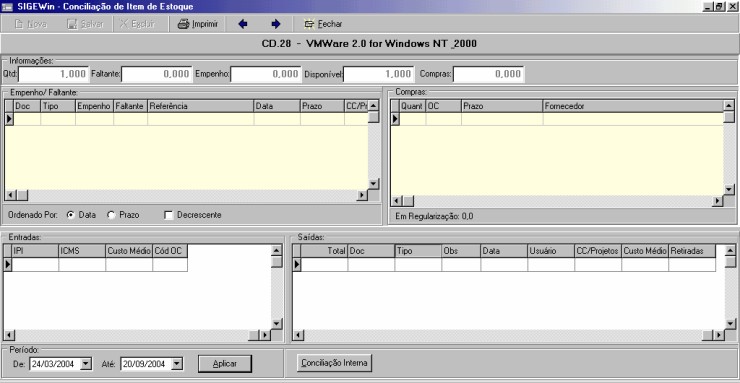Open the De date dropdown
Screen dimensions: 740x383
(x=86, y=364)
